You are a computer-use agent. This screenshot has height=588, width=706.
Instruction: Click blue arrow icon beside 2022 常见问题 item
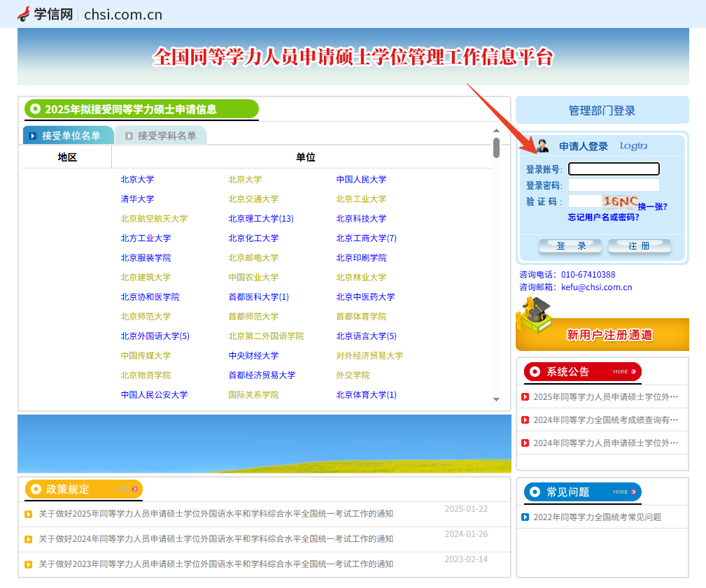(x=525, y=517)
